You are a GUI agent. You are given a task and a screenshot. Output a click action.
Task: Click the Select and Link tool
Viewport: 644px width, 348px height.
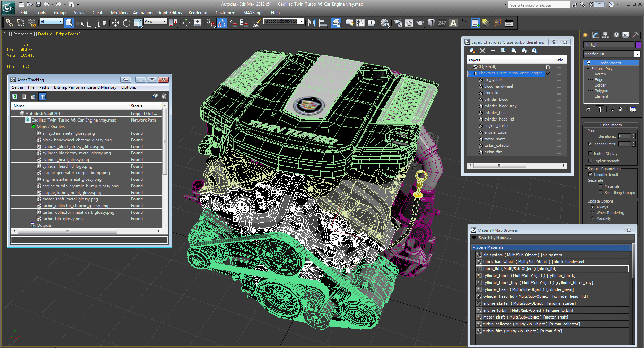[9, 23]
